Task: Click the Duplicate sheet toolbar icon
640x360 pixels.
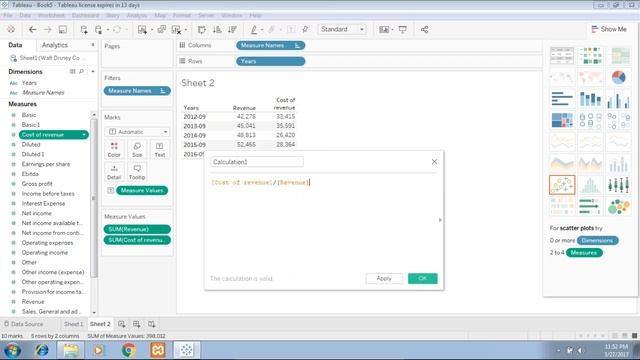Action: 162,29
